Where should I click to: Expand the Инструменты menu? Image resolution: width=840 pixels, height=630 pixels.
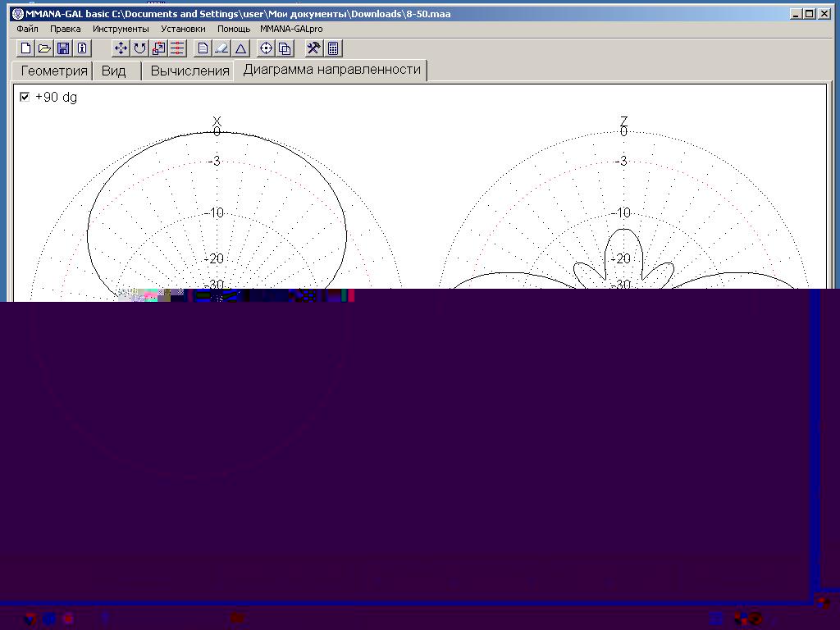coord(121,29)
